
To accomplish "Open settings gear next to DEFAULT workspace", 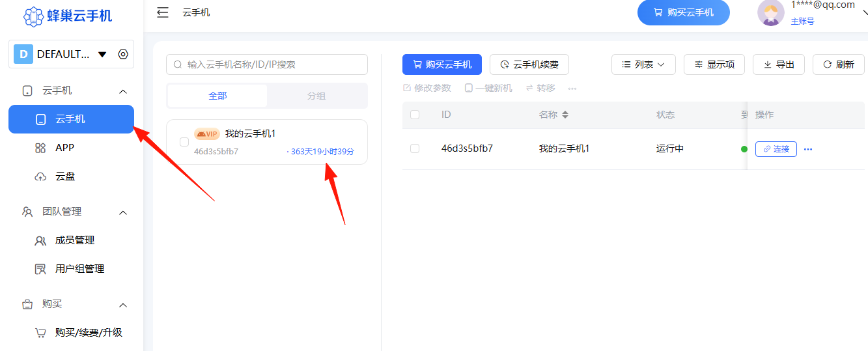I will tap(123, 54).
